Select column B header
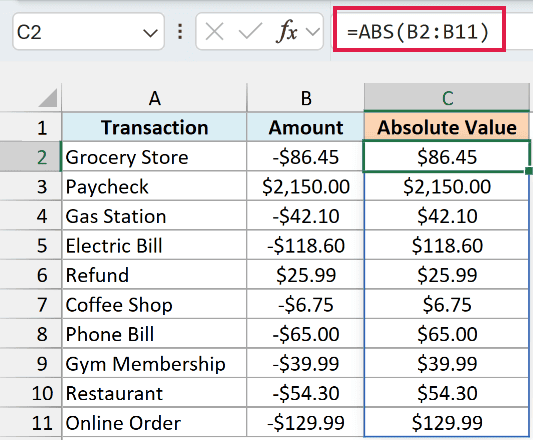This screenshot has height=440, width=533. pyautogui.click(x=306, y=98)
